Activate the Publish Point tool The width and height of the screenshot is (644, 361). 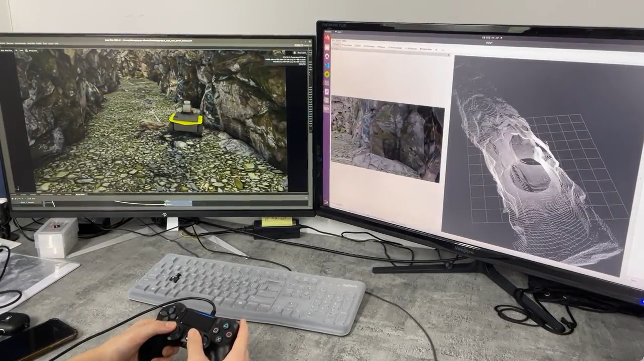[426, 49]
